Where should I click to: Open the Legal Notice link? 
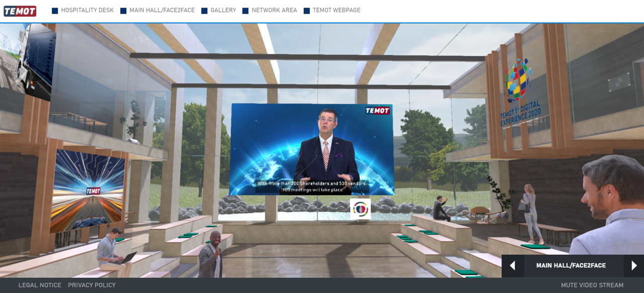point(40,285)
